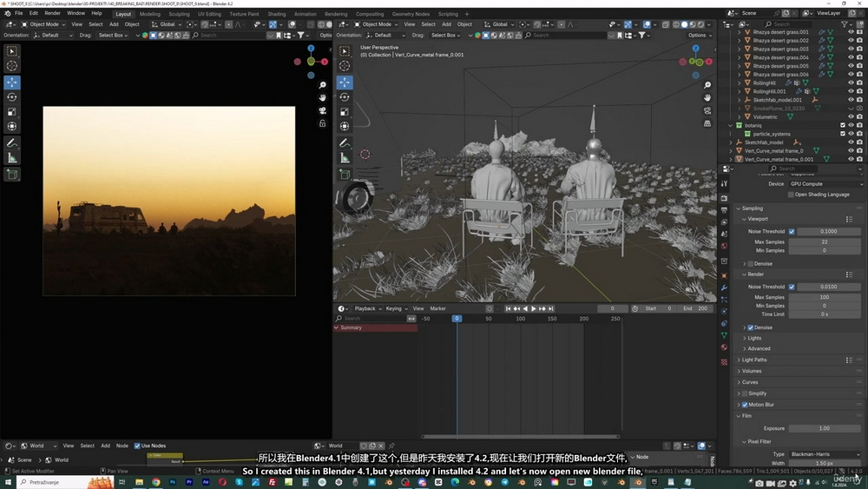868x489 pixels.
Task: Click the viewport Noise Threshold value 0.1000
Action: click(x=829, y=232)
